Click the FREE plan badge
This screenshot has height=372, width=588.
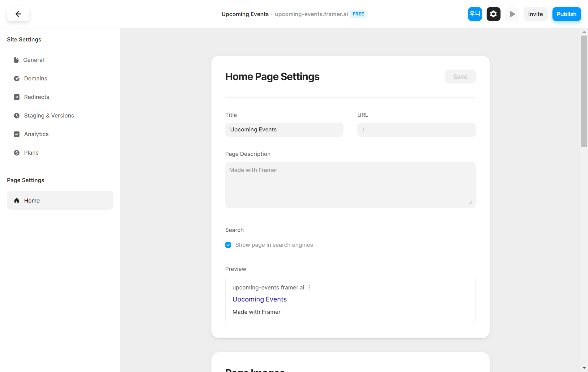tap(358, 14)
